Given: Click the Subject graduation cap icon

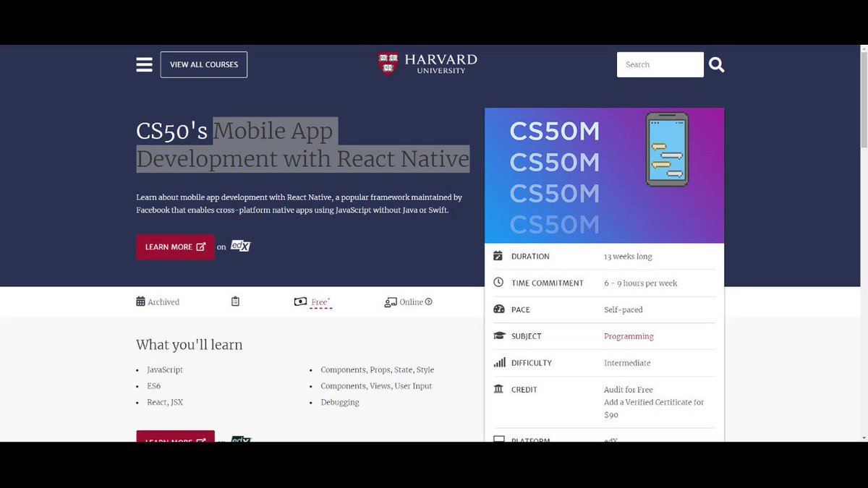Looking at the screenshot, I should (x=499, y=336).
